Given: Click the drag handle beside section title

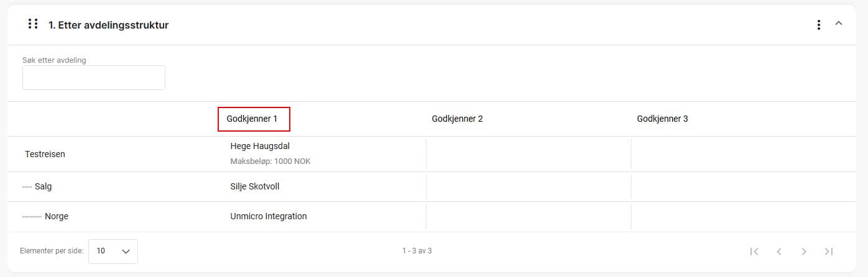Looking at the screenshot, I should pos(34,24).
